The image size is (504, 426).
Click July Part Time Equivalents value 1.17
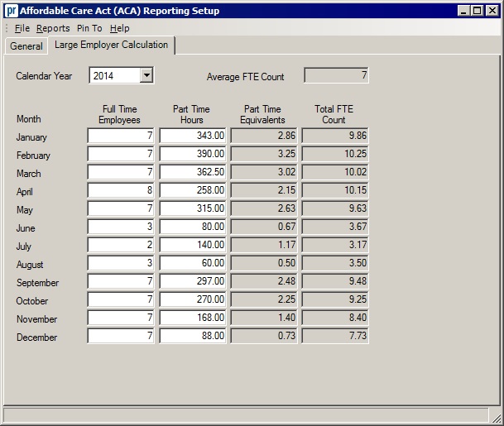[x=264, y=245]
